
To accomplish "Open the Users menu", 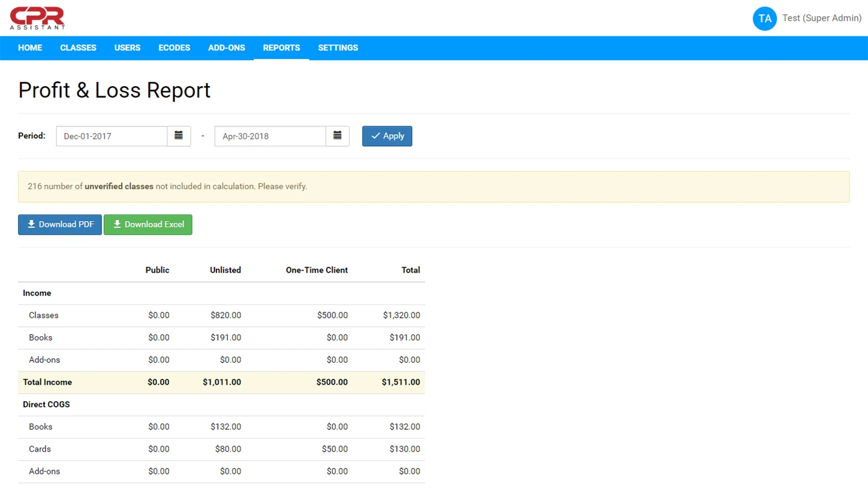I will pyautogui.click(x=127, y=48).
